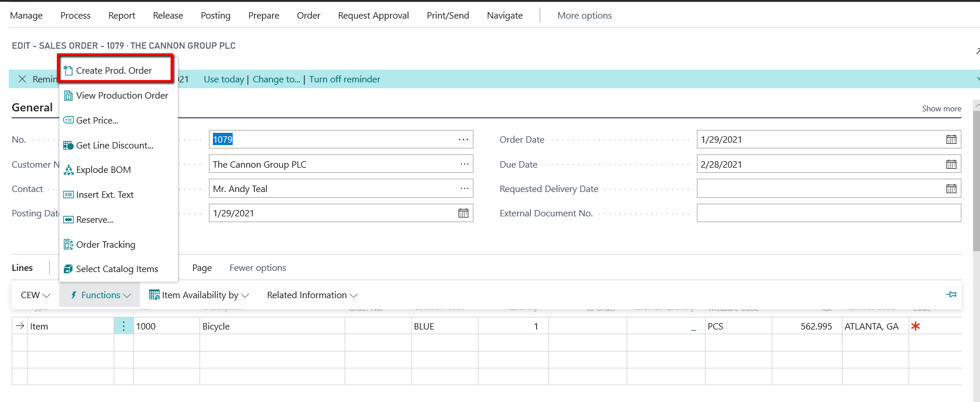
Task: Select Order Tracking in the Functions menu
Action: pos(106,244)
